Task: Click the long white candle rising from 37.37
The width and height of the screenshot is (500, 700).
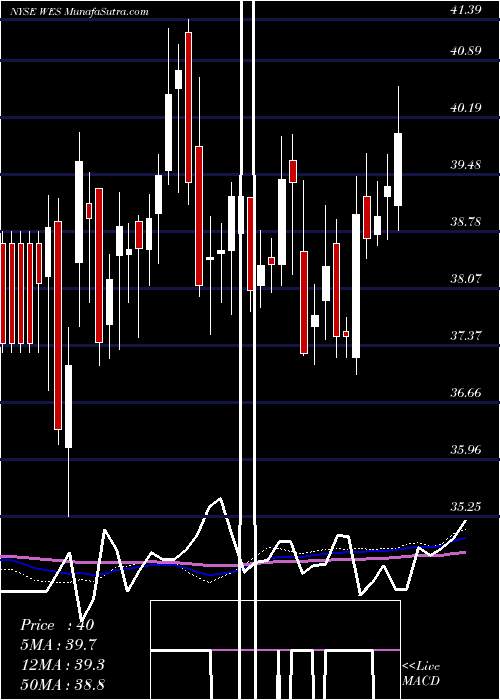Action: coord(356,286)
